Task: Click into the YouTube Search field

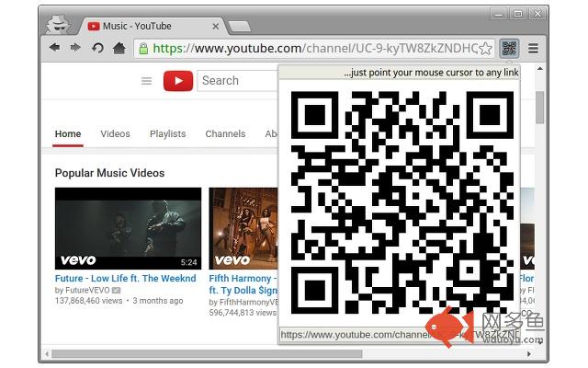Action: (238, 80)
